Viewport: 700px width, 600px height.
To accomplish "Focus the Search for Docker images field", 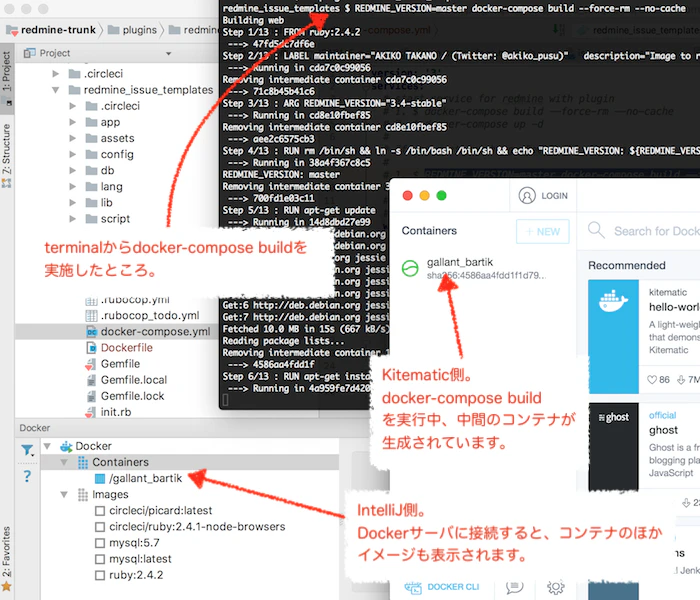I will (656, 231).
